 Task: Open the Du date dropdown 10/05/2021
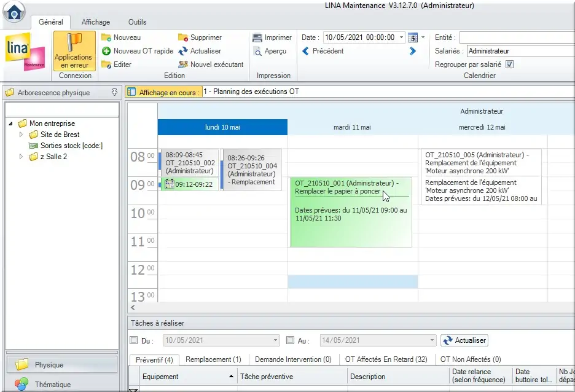[x=275, y=340]
